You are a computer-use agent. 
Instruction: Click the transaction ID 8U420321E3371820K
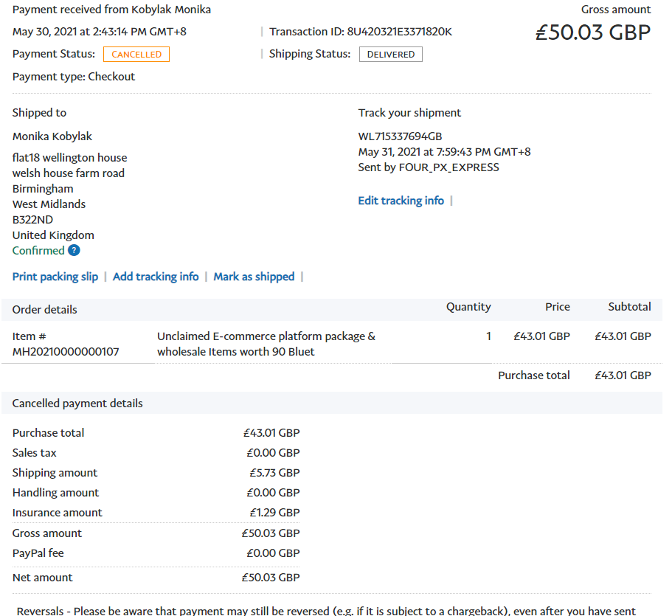pyautogui.click(x=399, y=32)
